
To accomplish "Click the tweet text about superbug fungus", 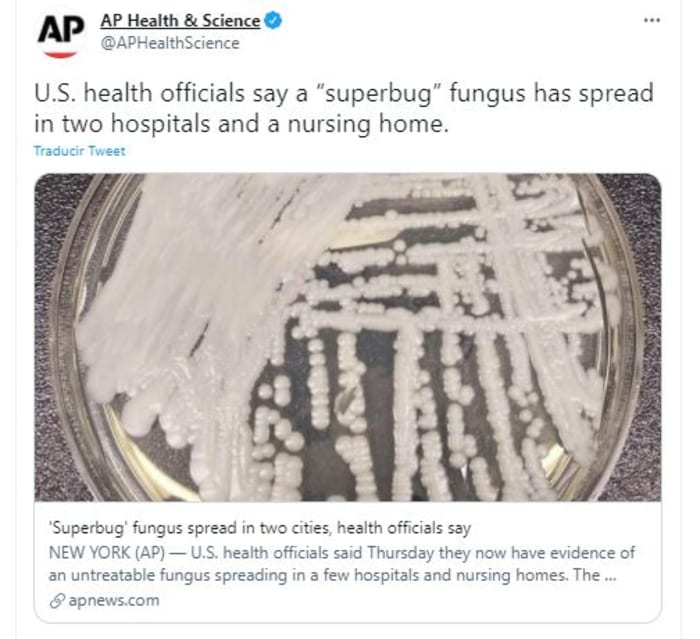I will point(344,109).
